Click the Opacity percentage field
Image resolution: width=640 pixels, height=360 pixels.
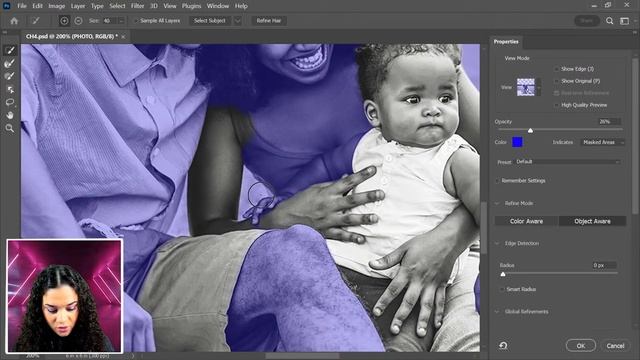pyautogui.click(x=609, y=122)
